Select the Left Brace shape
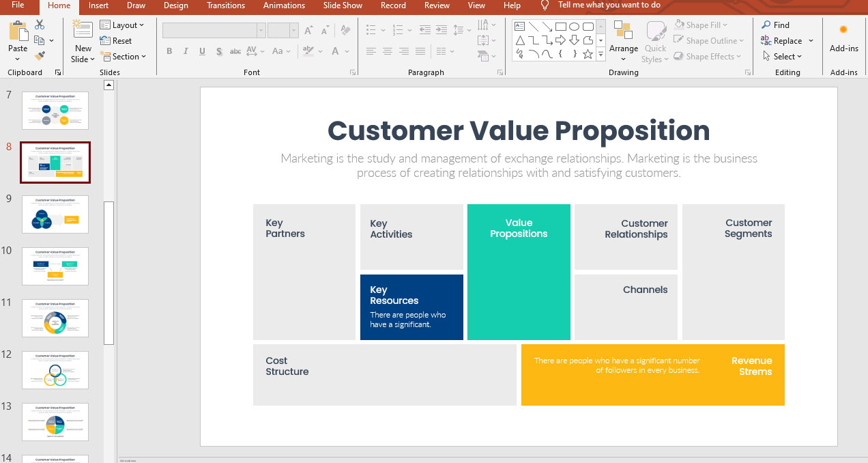Screen dimensions: 868x463 561,54
